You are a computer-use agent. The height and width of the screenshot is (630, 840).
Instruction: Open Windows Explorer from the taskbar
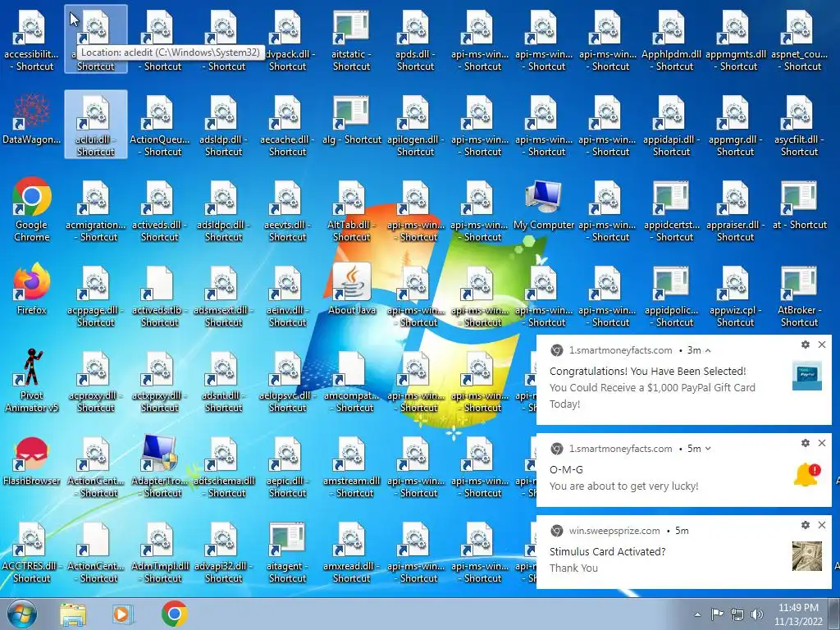click(x=73, y=614)
